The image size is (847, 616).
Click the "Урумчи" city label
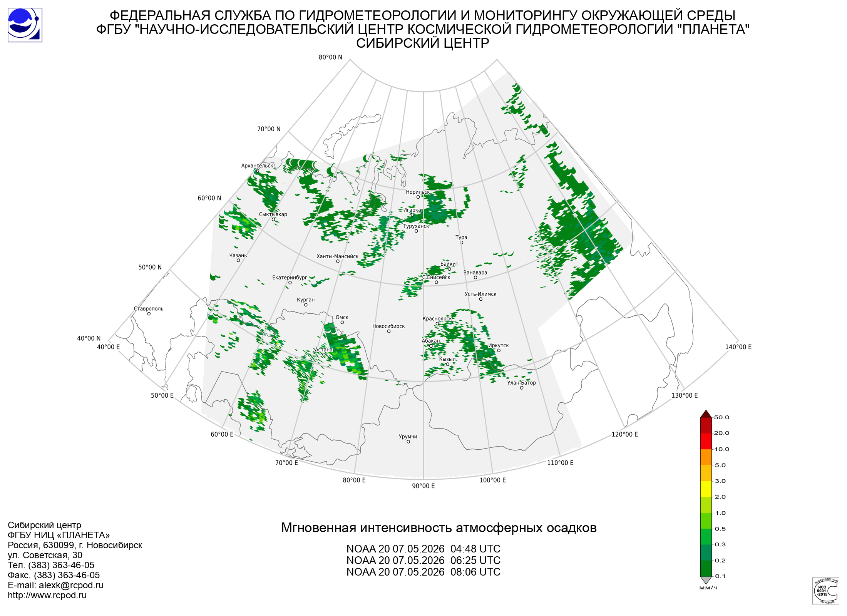coord(408,437)
